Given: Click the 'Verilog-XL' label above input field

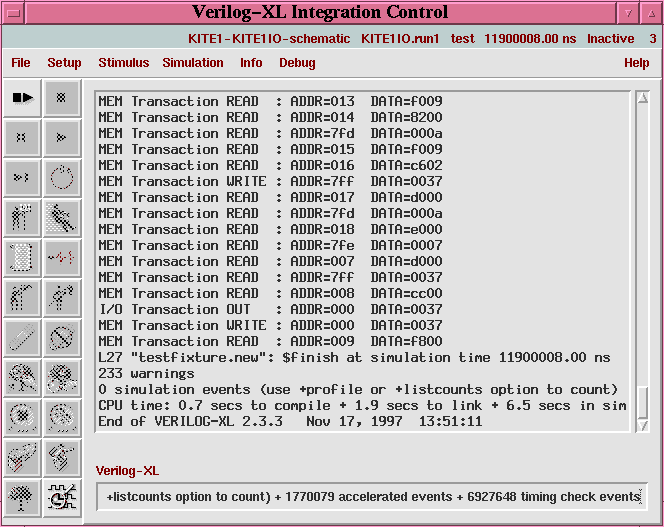Looking at the screenshot, I should pyautogui.click(x=127, y=471).
